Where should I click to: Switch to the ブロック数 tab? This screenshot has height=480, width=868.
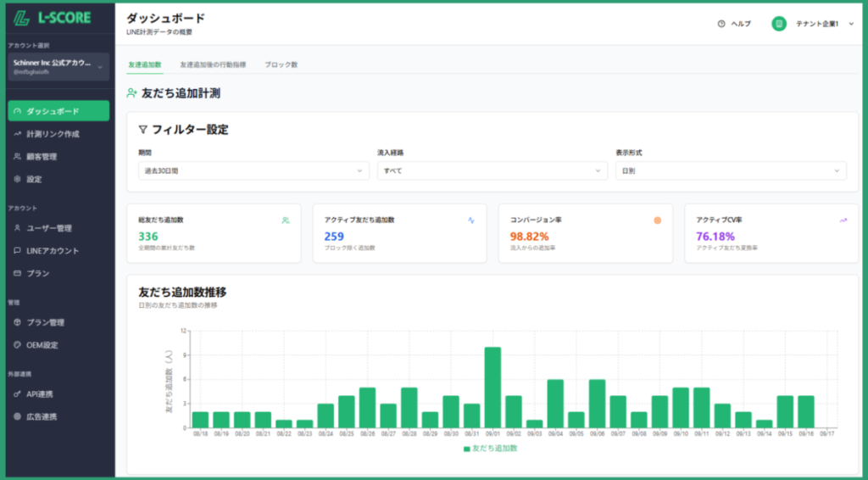[x=281, y=64]
